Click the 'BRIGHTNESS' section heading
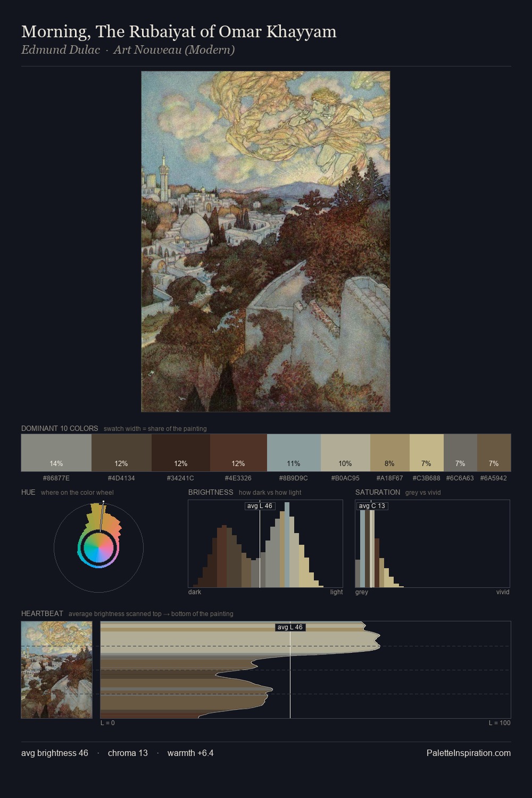The image size is (532, 798). coord(211,492)
